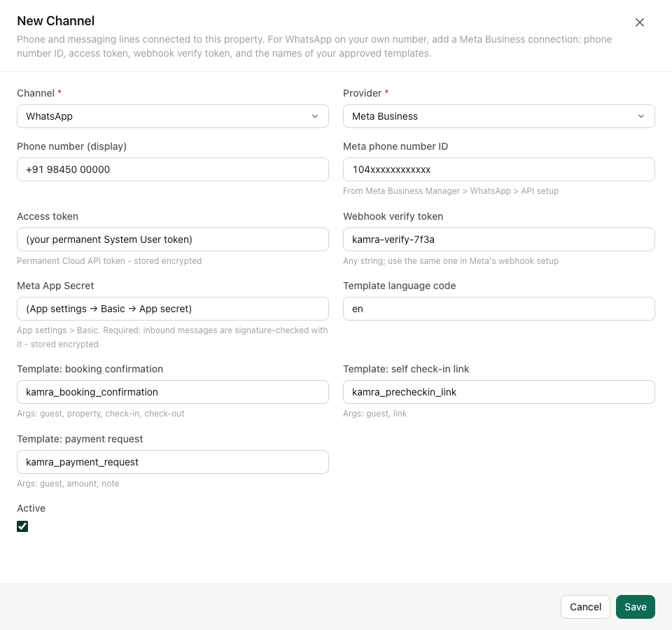Click the 'New Channel' dialog title
This screenshot has width=672, height=630.
56,20
